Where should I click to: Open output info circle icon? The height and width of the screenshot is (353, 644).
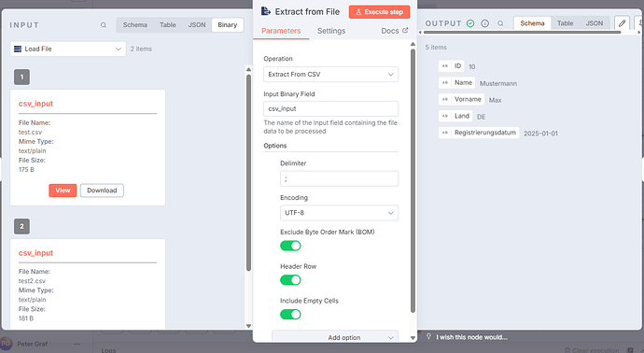pos(485,23)
